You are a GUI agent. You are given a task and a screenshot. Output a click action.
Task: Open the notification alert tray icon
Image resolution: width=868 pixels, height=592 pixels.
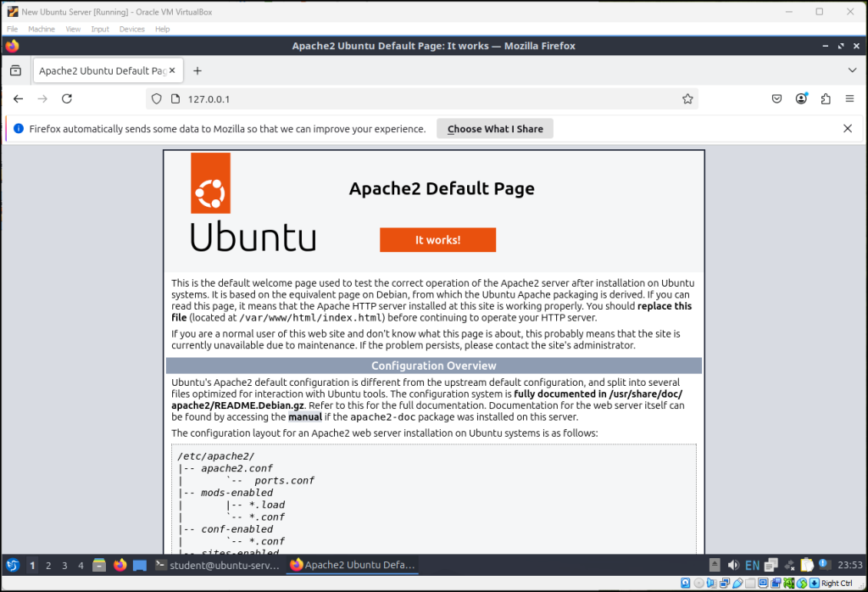(824, 564)
